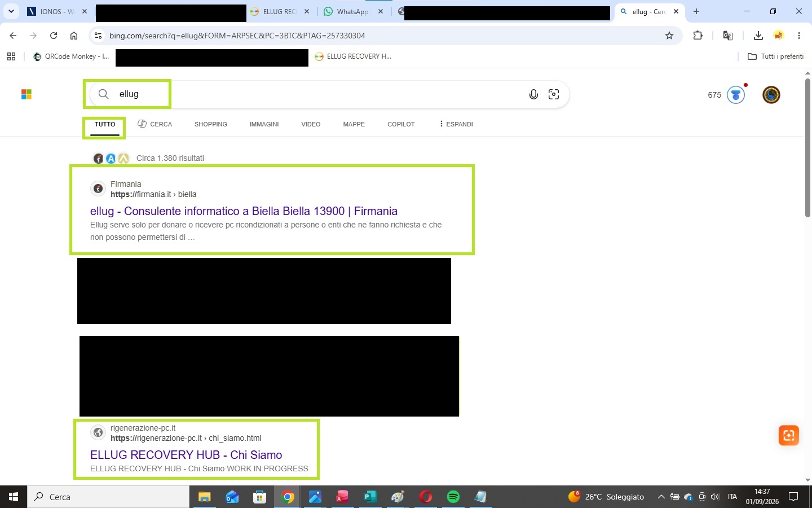Click the page vertical scrollbar thumb
Viewport: 812px width, 508px height.
[807, 148]
